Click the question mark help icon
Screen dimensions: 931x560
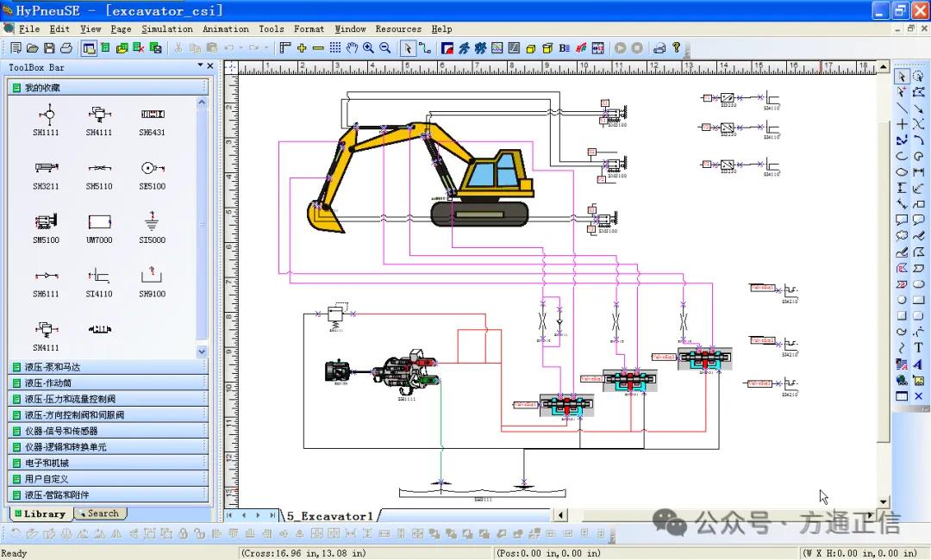coord(677,48)
